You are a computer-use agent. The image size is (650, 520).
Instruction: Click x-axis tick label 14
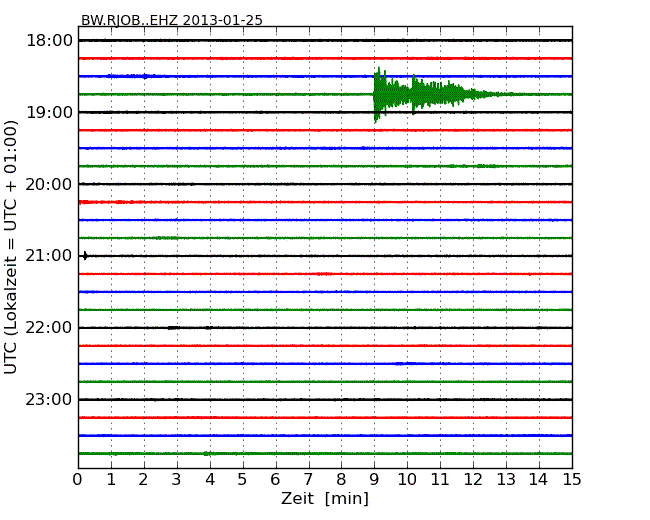539,479
